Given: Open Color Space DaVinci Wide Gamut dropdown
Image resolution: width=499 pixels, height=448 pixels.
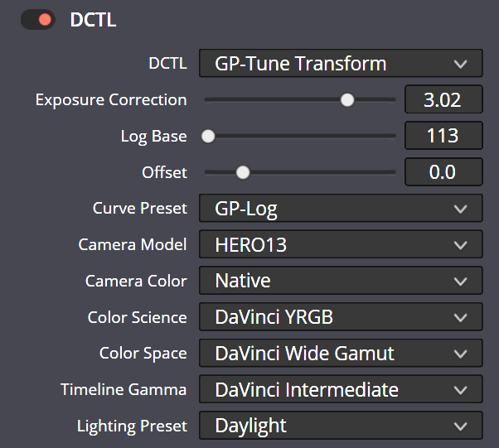Looking at the screenshot, I should tap(341, 354).
